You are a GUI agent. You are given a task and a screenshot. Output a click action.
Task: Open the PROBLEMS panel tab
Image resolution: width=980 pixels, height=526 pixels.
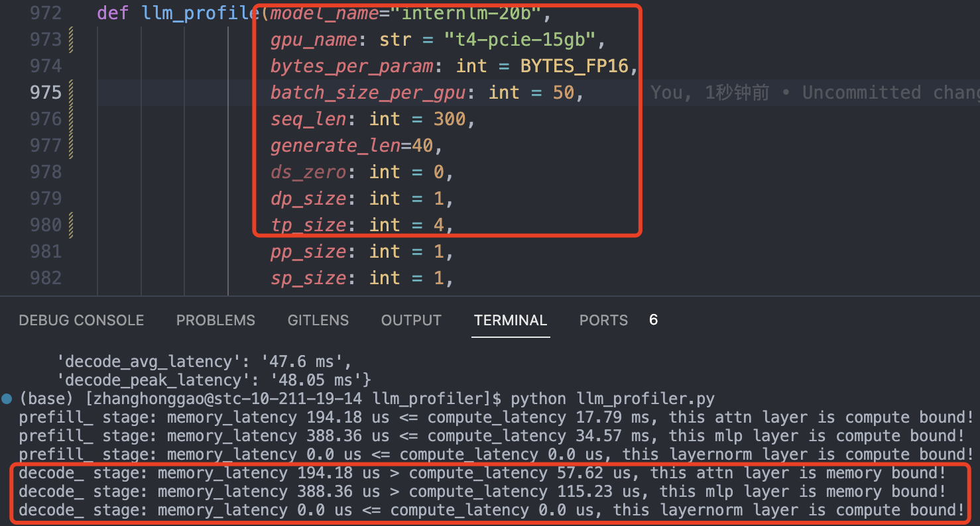pos(215,320)
